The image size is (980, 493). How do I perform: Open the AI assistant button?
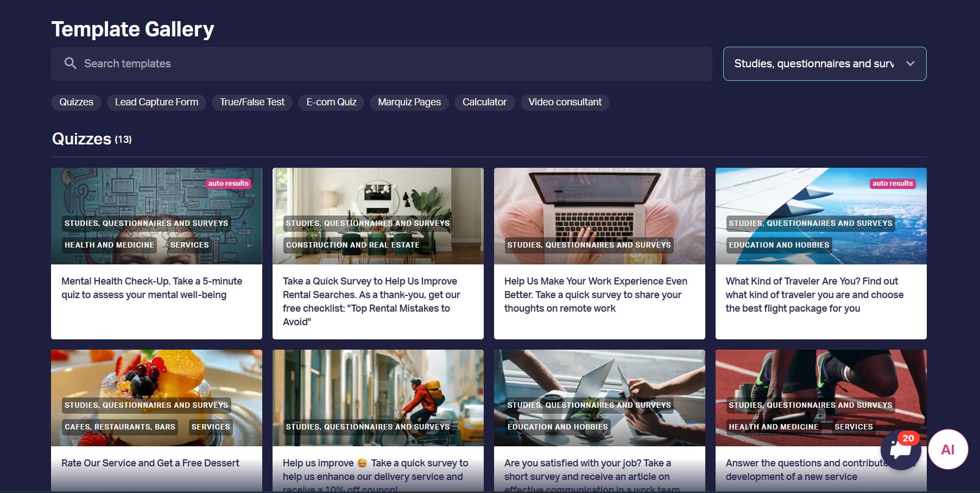point(948,450)
